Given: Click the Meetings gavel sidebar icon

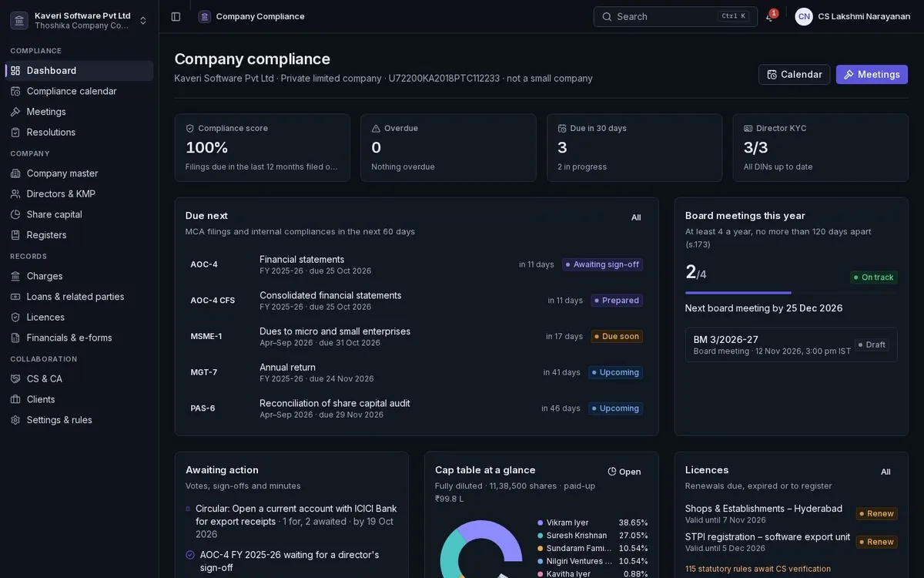Looking at the screenshot, I should pyautogui.click(x=15, y=112).
